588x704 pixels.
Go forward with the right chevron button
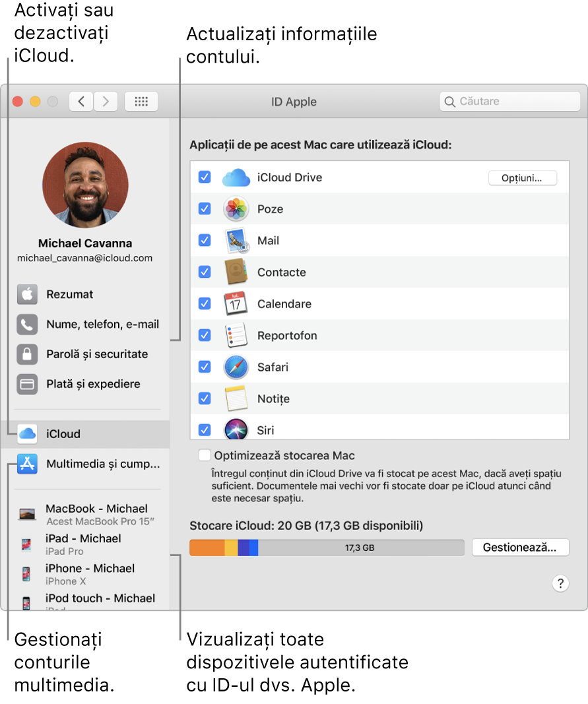click(x=106, y=102)
